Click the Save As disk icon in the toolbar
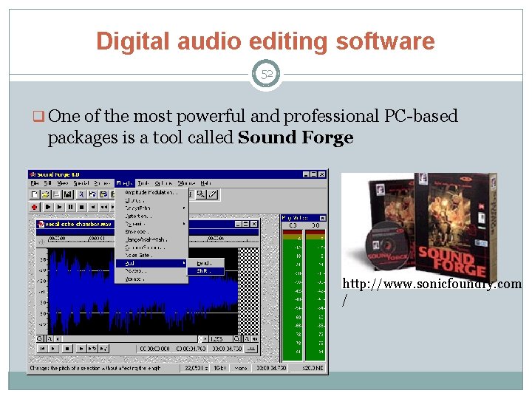 (68, 194)
